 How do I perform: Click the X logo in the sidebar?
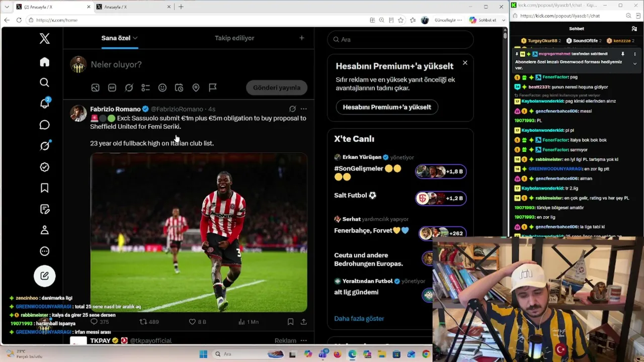pyautogui.click(x=45, y=38)
